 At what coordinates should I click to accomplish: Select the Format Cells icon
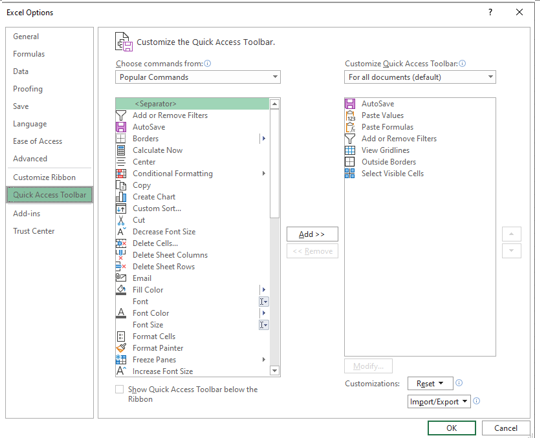pos(121,336)
